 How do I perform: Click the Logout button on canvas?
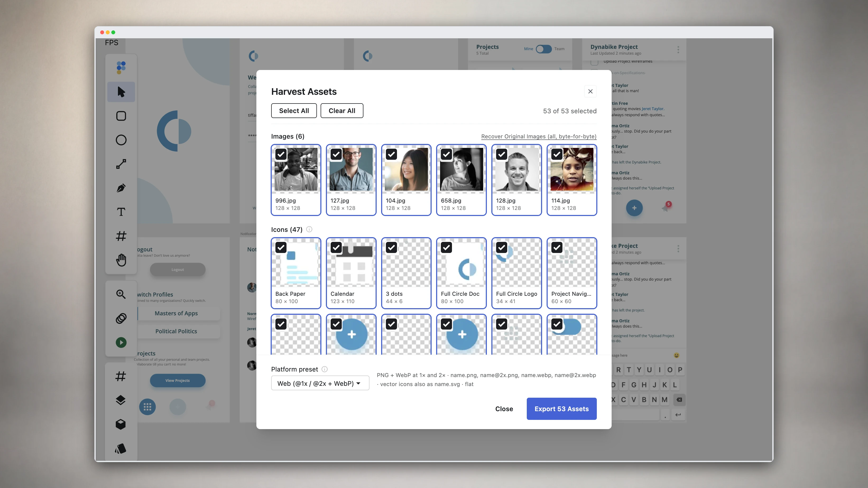click(x=178, y=270)
